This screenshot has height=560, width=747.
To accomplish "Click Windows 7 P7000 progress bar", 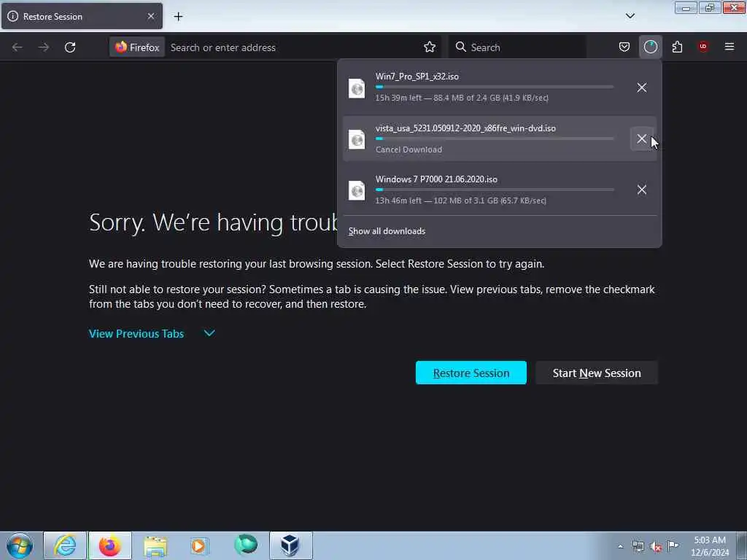I will (x=495, y=190).
